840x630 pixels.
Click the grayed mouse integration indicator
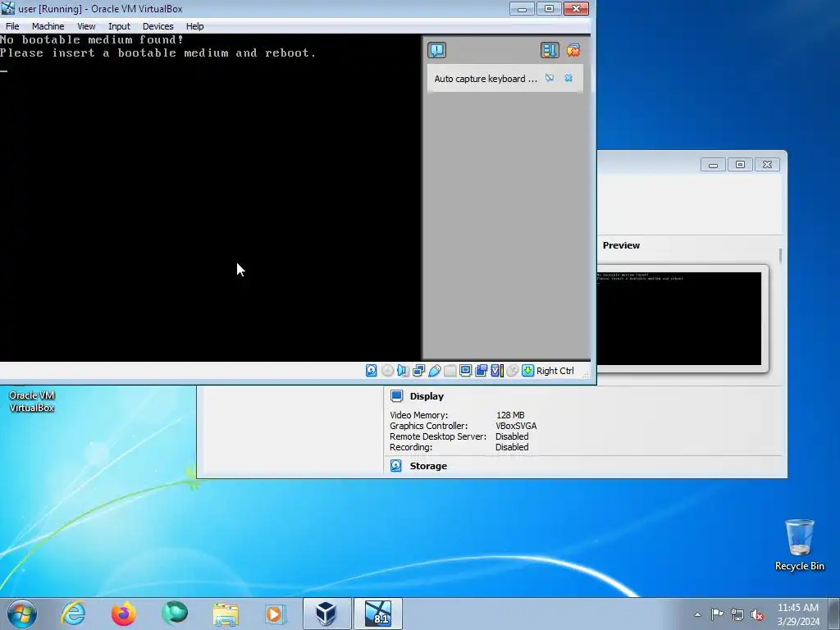pyautogui.click(x=512, y=371)
